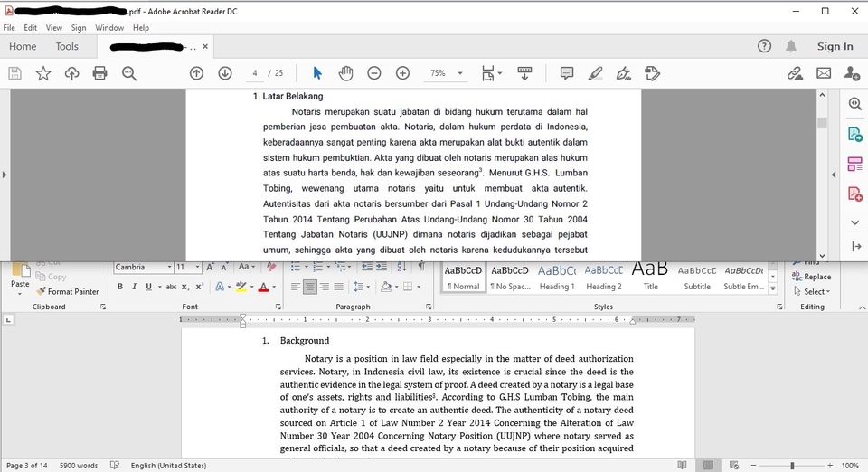Zoom in the PDF with the plus icon

pos(402,73)
